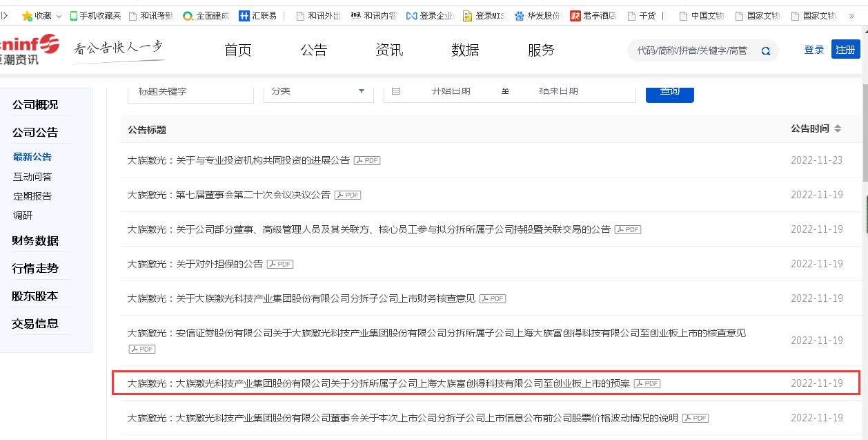Select 调研 in the sidebar
This screenshot has height=440, width=868.
coord(23,216)
